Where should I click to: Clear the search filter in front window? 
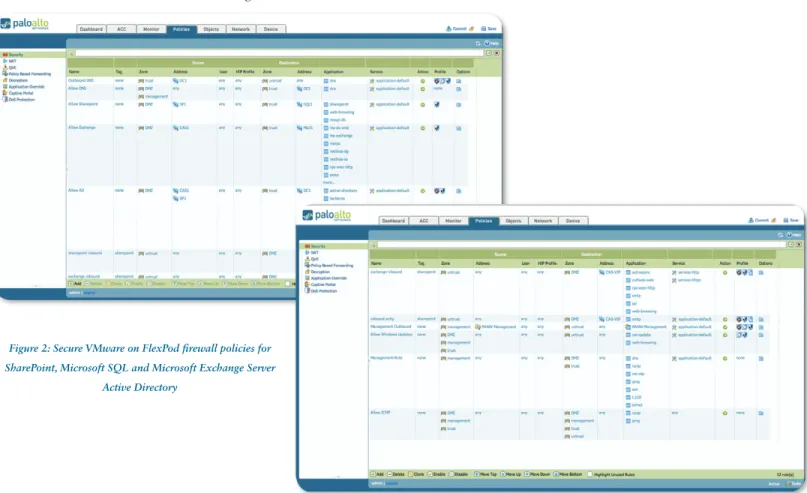click(799, 244)
